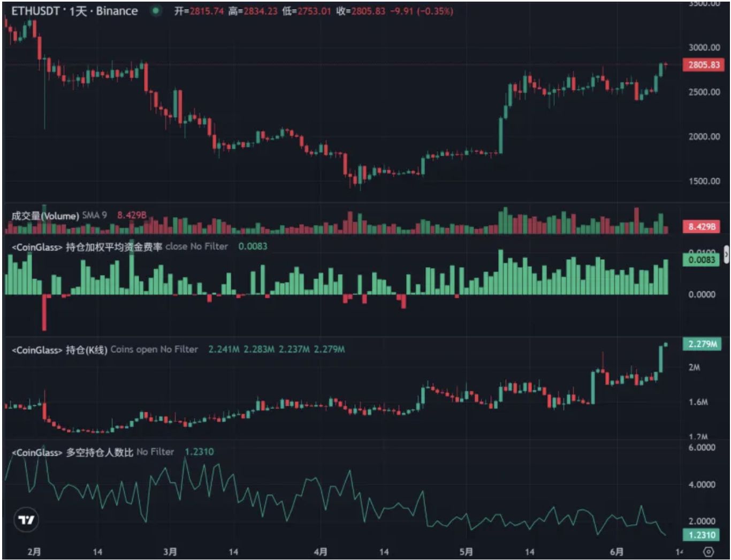This screenshot has width=731, height=560.
Task: Open the ETHUSDT symbol title
Action: coord(74,11)
